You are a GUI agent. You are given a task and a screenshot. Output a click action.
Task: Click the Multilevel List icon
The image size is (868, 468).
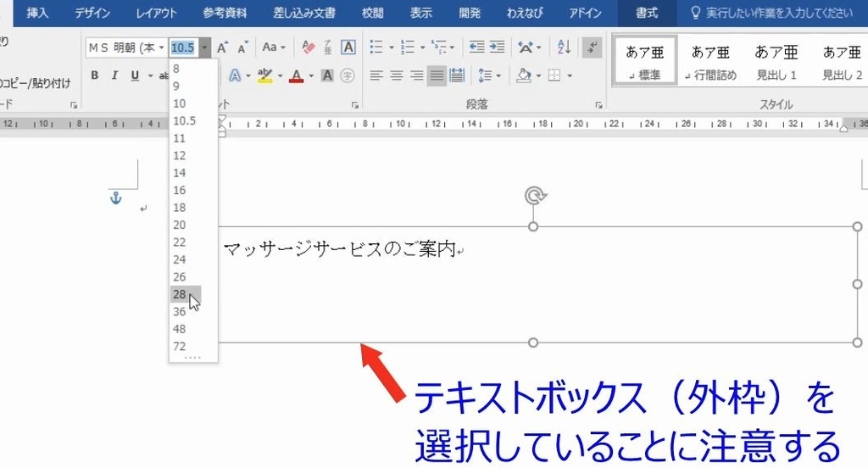438,47
